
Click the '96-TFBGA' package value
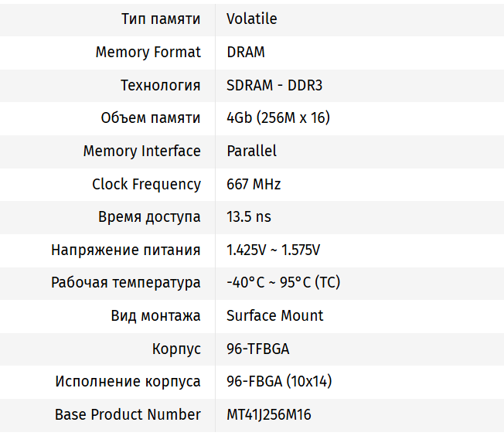pos(258,349)
